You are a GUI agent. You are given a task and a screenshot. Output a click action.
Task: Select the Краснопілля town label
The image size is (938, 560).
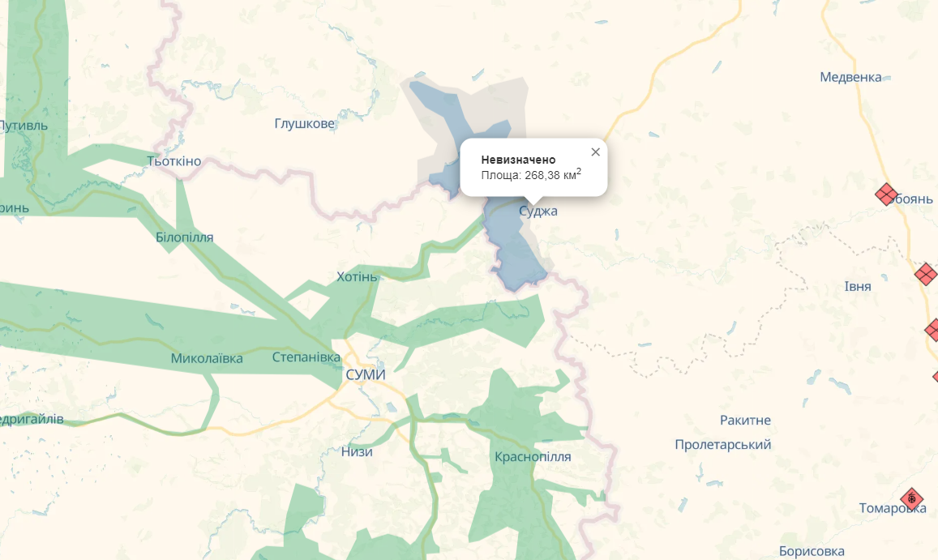[533, 456]
